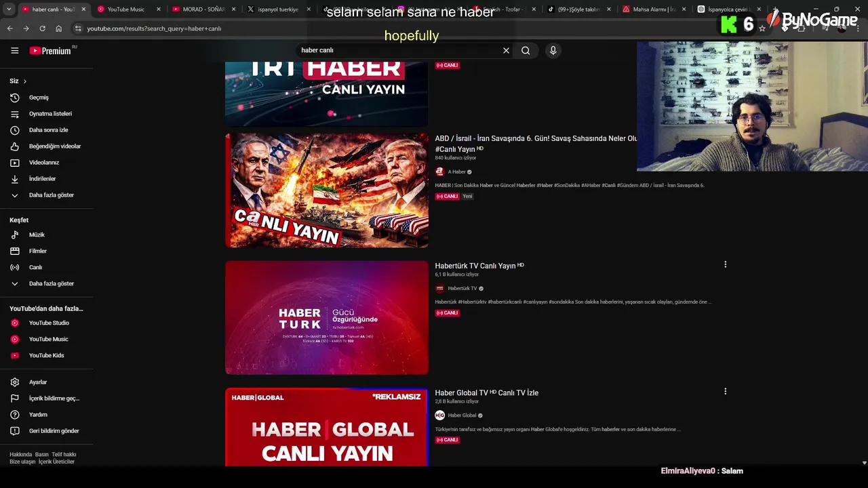The height and width of the screenshot is (488, 868).
Task: Open Geçmiş history in sidebar
Action: click(47, 98)
